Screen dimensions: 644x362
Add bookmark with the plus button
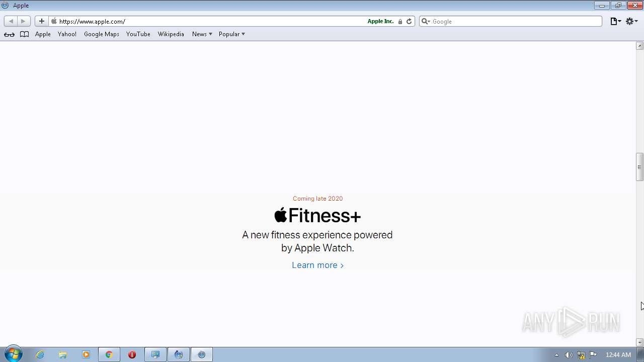click(42, 21)
